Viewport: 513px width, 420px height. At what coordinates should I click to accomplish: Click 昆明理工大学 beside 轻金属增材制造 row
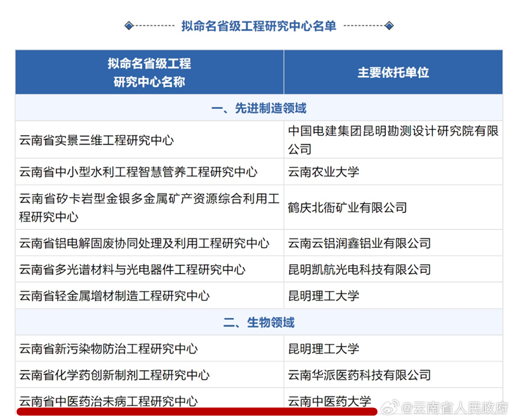(x=393, y=296)
